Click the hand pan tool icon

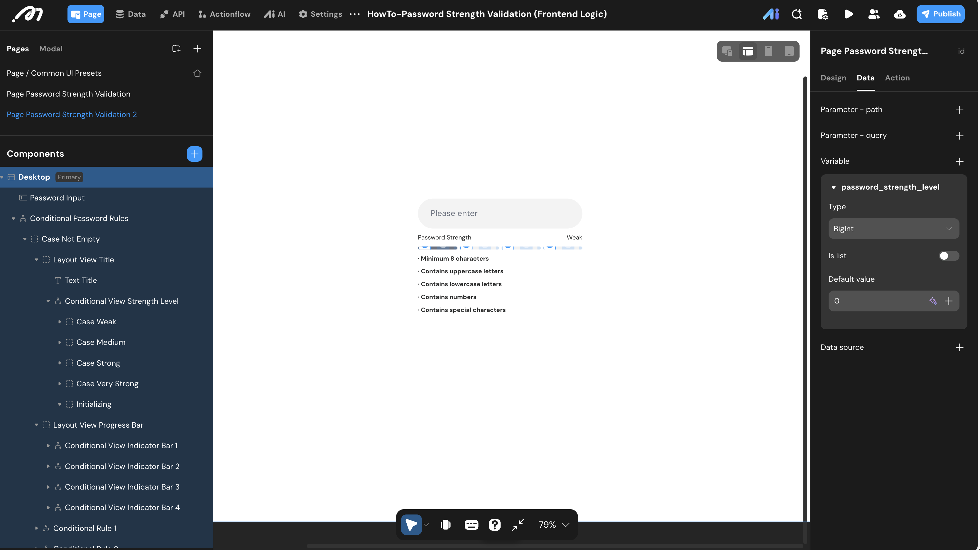pyautogui.click(x=445, y=525)
